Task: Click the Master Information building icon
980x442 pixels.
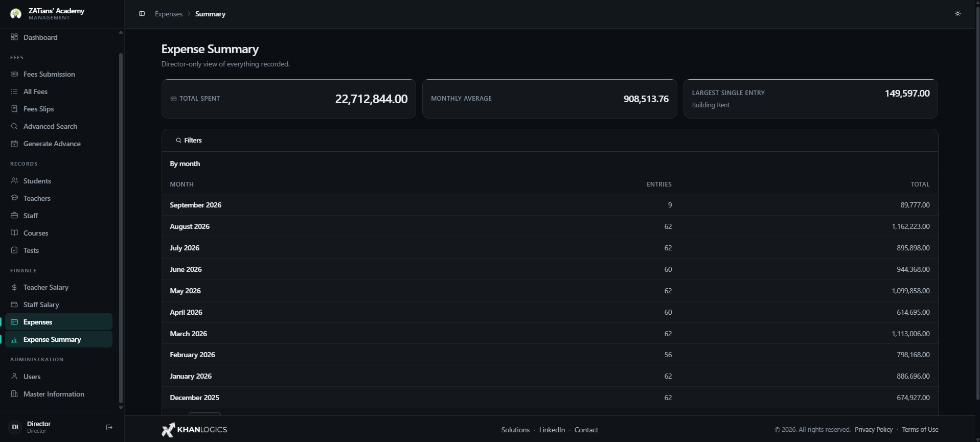Action: tap(14, 394)
